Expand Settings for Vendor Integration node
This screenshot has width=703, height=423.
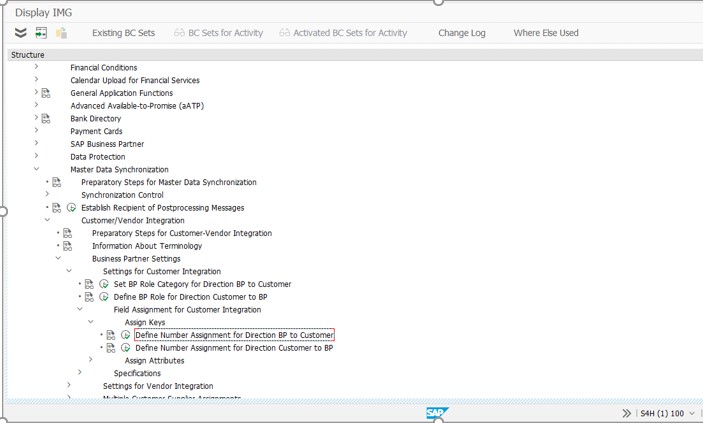click(x=69, y=385)
